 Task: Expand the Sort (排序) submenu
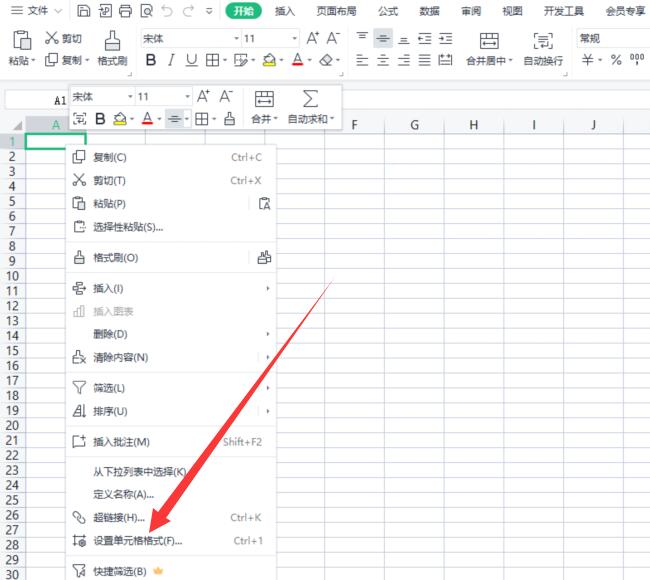[268, 411]
